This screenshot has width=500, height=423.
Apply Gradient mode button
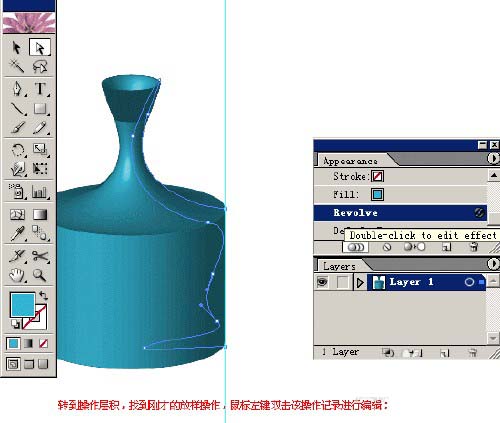29,343
